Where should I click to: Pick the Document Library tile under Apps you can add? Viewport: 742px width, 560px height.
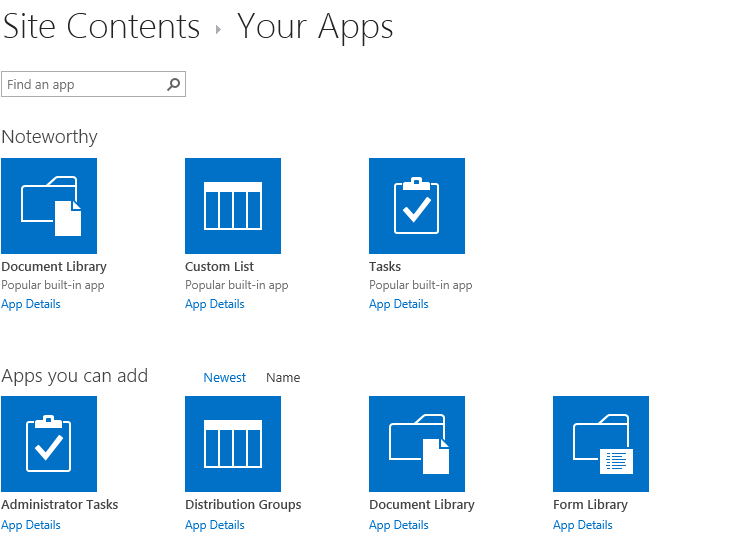[417, 444]
